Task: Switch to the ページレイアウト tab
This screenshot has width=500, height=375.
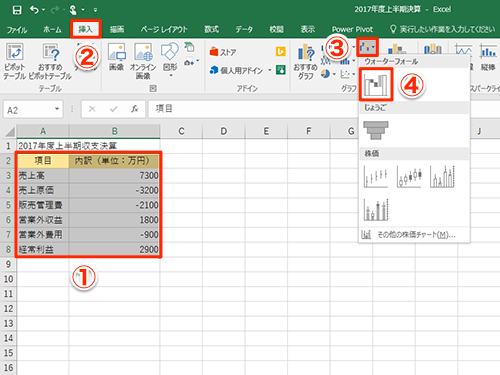Action: tap(164, 29)
